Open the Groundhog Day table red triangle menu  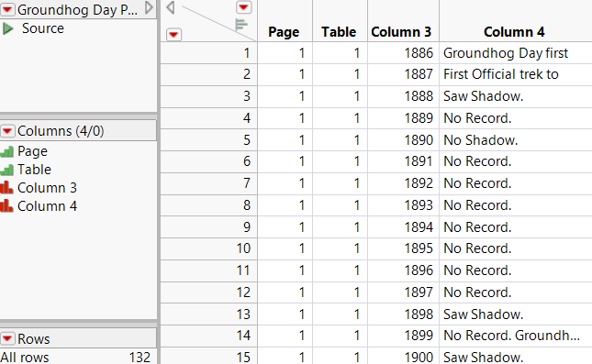tap(7, 10)
